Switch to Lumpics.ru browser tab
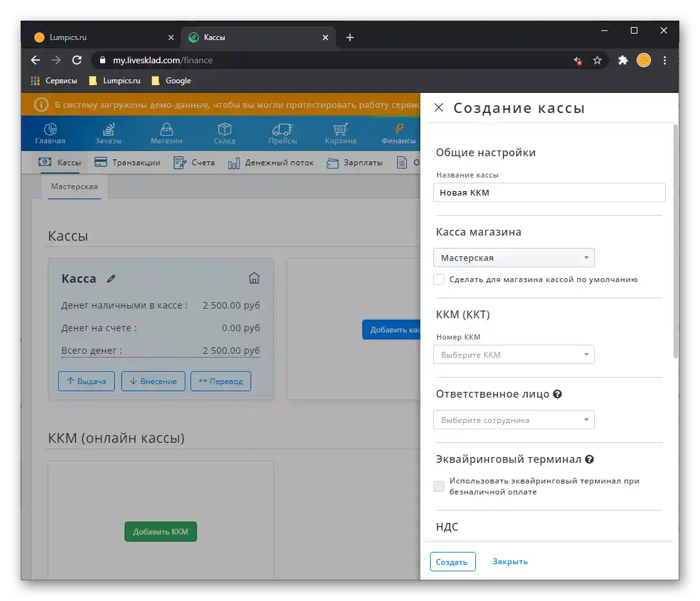This screenshot has width=700, height=601. tap(103, 37)
